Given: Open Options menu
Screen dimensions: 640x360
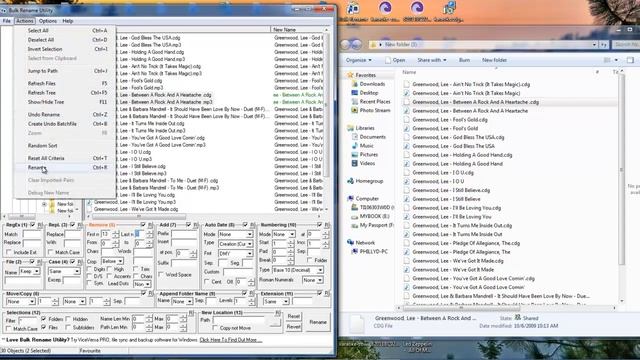Looking at the screenshot, I should [48, 21].
